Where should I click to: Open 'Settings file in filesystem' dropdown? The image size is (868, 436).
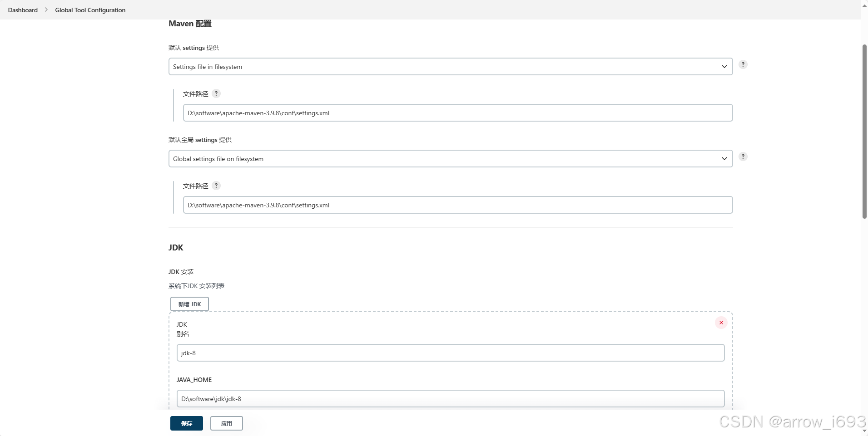point(451,67)
